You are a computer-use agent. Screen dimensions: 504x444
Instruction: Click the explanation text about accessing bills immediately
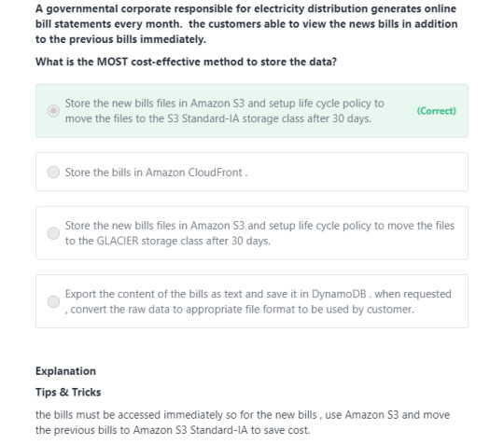[x=243, y=423]
